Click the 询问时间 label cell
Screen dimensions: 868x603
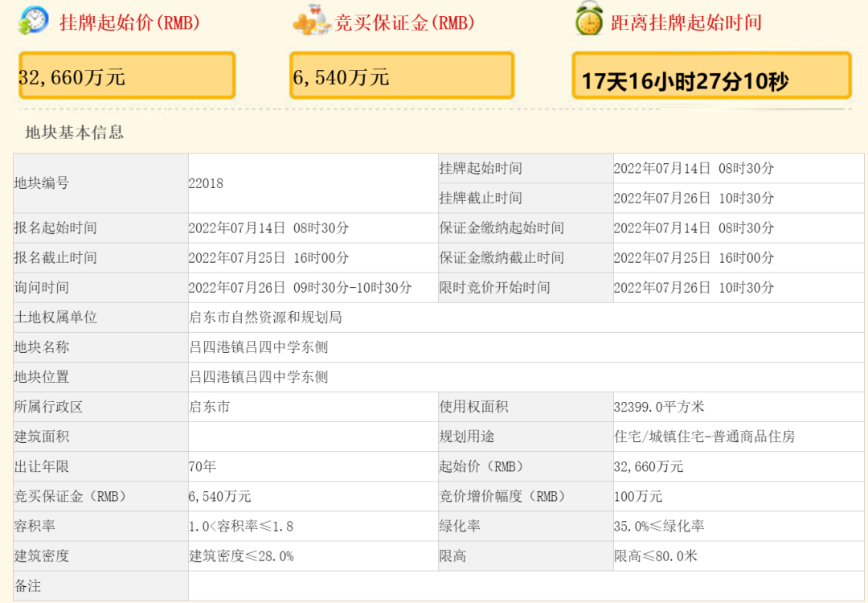pyautogui.click(x=100, y=288)
